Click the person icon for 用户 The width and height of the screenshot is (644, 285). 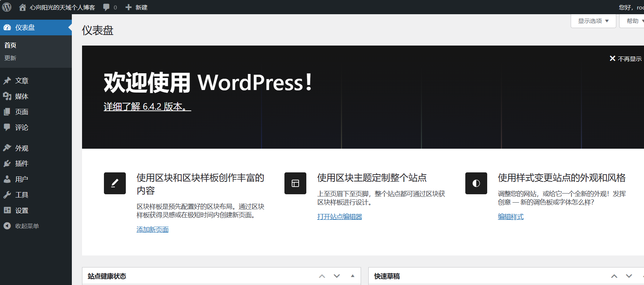coord(7,179)
